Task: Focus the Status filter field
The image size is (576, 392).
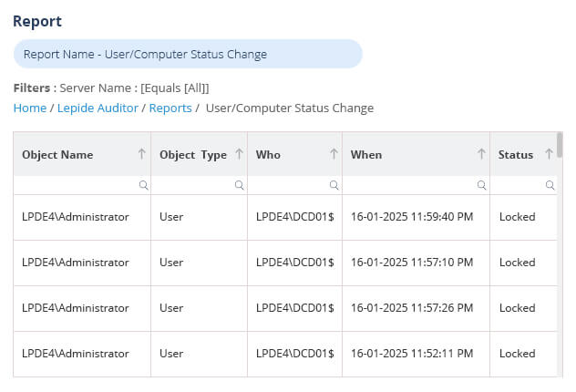Action: pyautogui.click(x=523, y=185)
